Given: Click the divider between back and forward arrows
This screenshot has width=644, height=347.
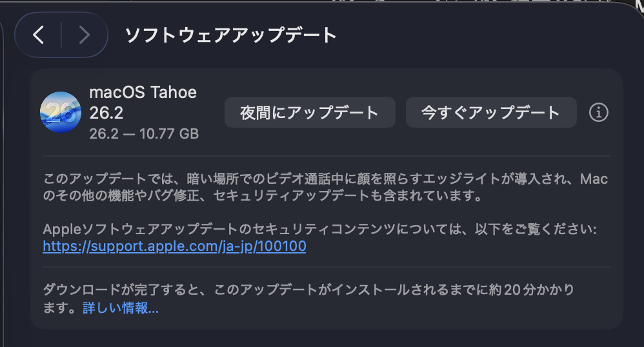Looking at the screenshot, I should click(61, 35).
